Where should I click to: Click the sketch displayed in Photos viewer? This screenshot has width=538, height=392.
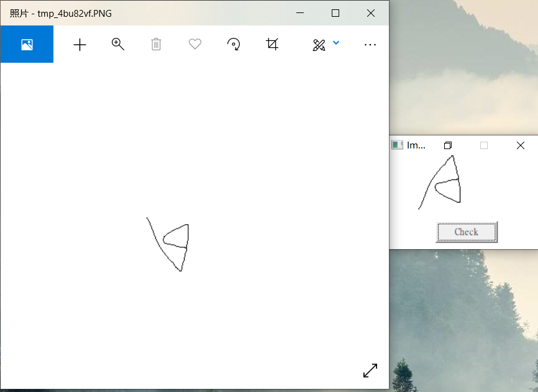click(x=170, y=244)
